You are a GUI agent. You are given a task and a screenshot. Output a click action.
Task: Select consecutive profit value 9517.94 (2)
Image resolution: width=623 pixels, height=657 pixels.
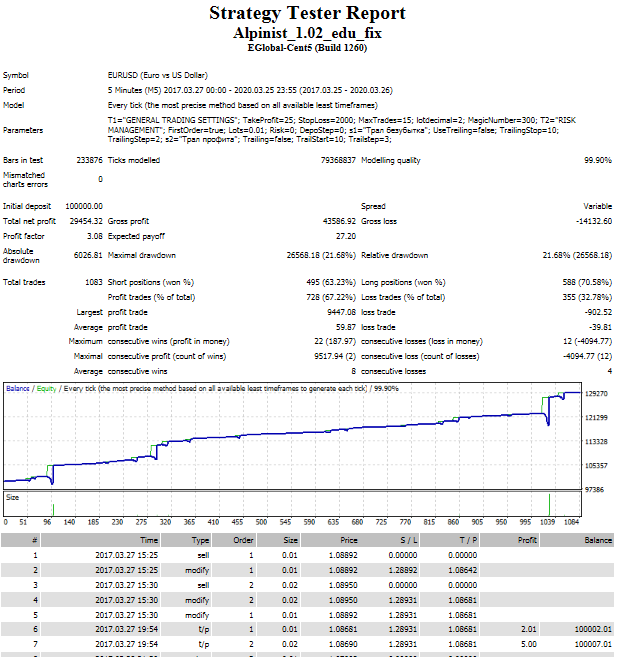coord(335,357)
